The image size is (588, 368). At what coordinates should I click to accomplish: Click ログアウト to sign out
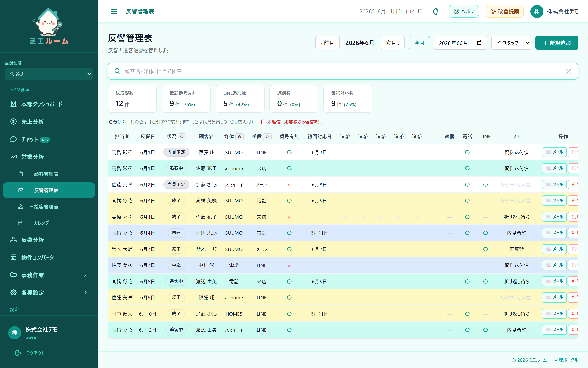[x=30, y=353]
